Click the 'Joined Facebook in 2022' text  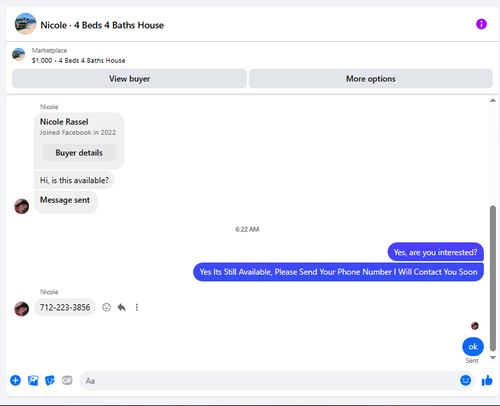pyautogui.click(x=78, y=132)
